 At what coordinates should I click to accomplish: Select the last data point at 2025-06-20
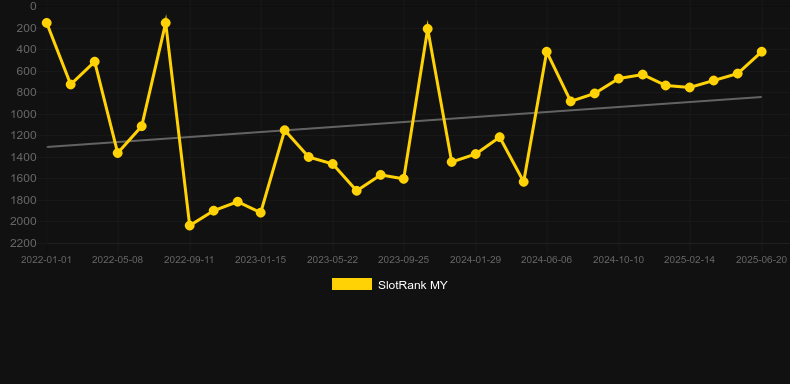(x=761, y=52)
